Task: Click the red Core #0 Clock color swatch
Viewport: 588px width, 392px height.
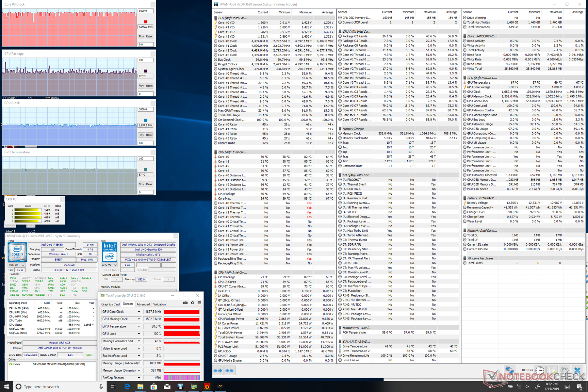Action: pos(145,22)
